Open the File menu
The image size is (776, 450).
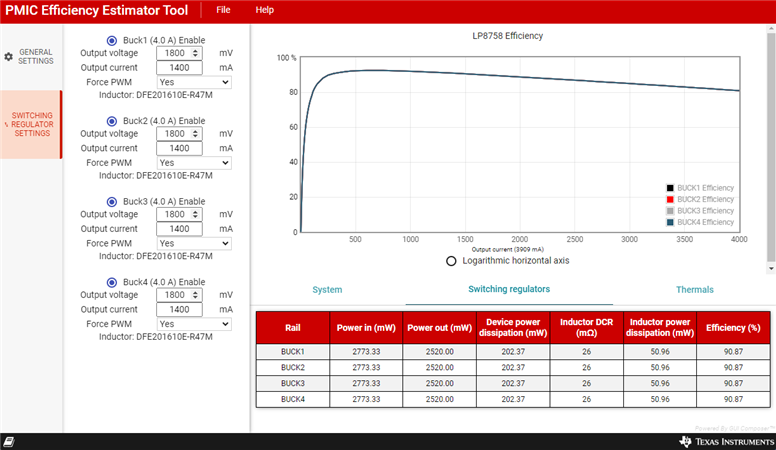[223, 10]
